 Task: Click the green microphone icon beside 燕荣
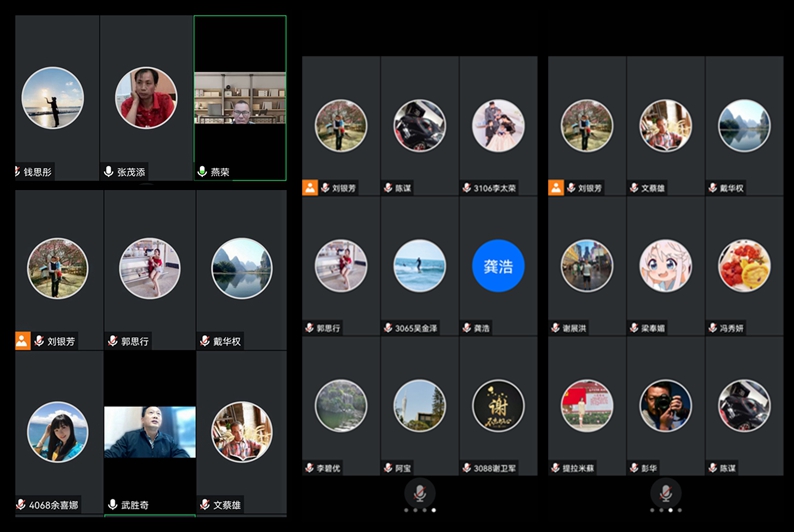202,172
